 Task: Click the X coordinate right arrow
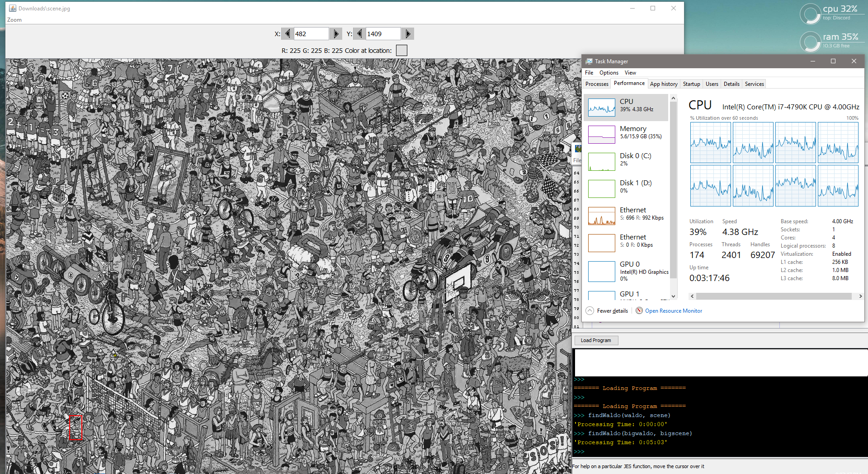click(335, 34)
